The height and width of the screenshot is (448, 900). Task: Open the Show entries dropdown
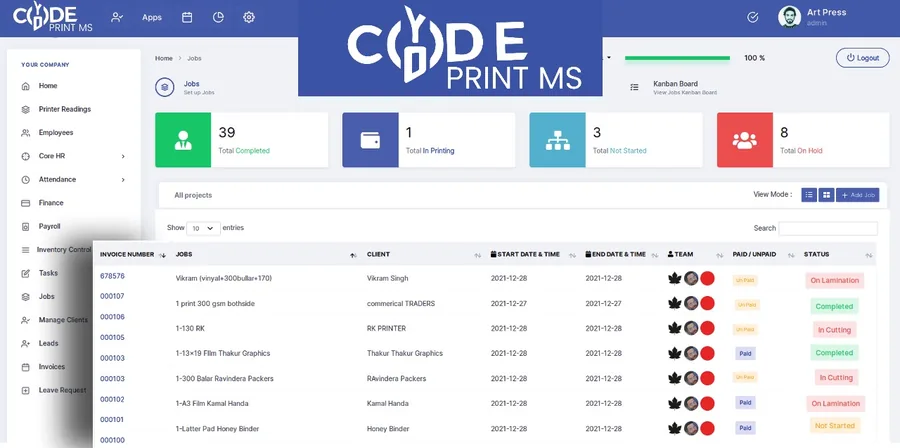203,228
